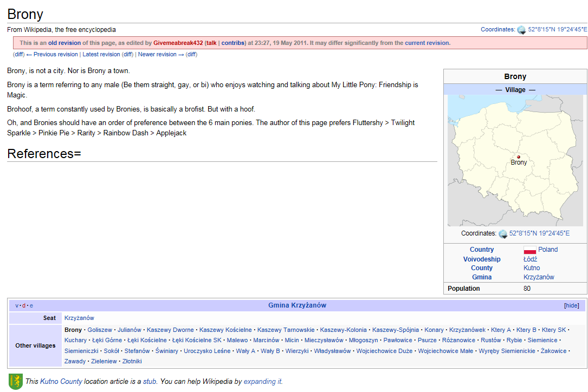Click the globe icon in infobox coordinates
This screenshot has height=392, width=588.
click(503, 234)
